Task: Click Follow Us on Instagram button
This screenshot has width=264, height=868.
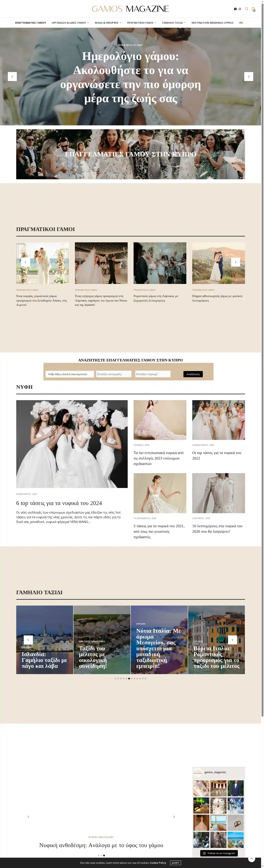Action: point(219,853)
